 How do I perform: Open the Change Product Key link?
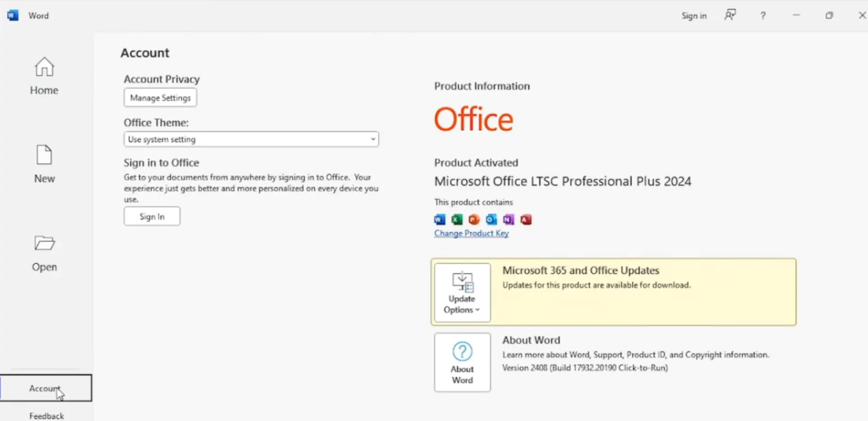coord(471,233)
